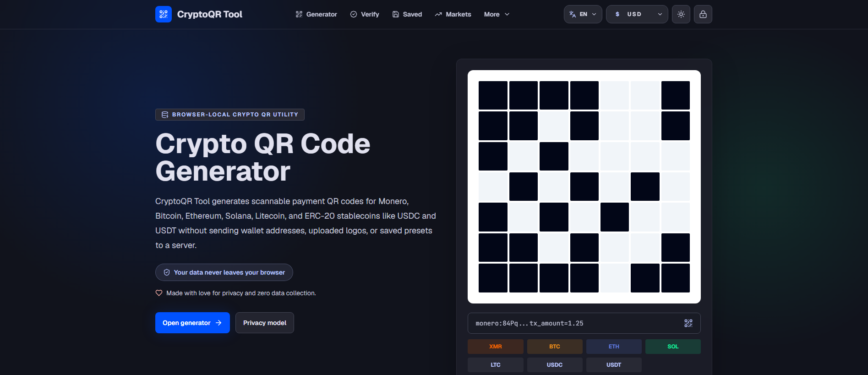Open the Saved presets page
The height and width of the screenshot is (375, 868).
407,14
